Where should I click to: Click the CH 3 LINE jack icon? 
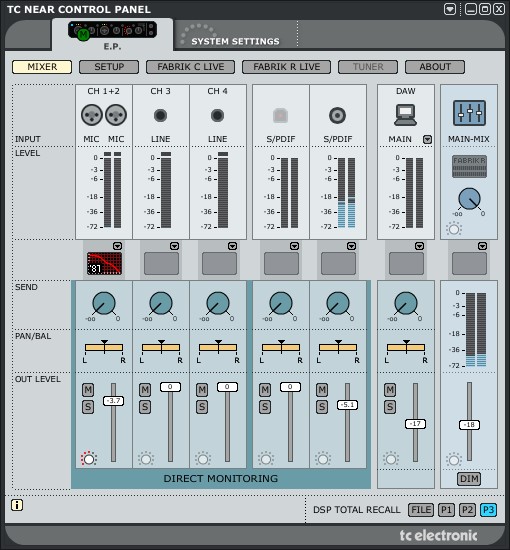click(160, 115)
